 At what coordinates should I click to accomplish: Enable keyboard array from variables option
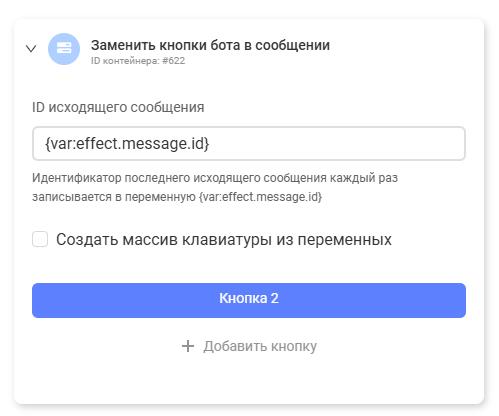tap(40, 239)
